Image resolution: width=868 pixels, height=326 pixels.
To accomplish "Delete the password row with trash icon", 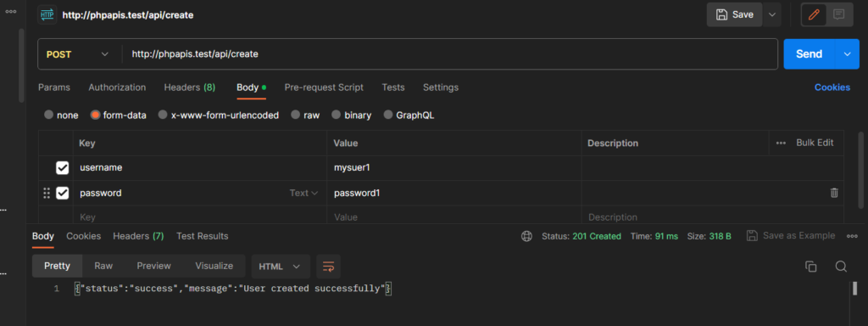I will (x=834, y=193).
